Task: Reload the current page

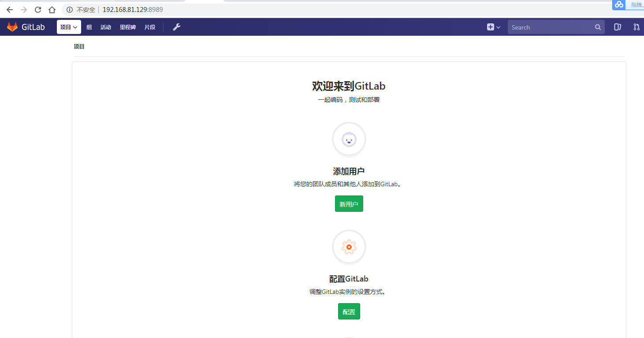Action: click(x=38, y=10)
